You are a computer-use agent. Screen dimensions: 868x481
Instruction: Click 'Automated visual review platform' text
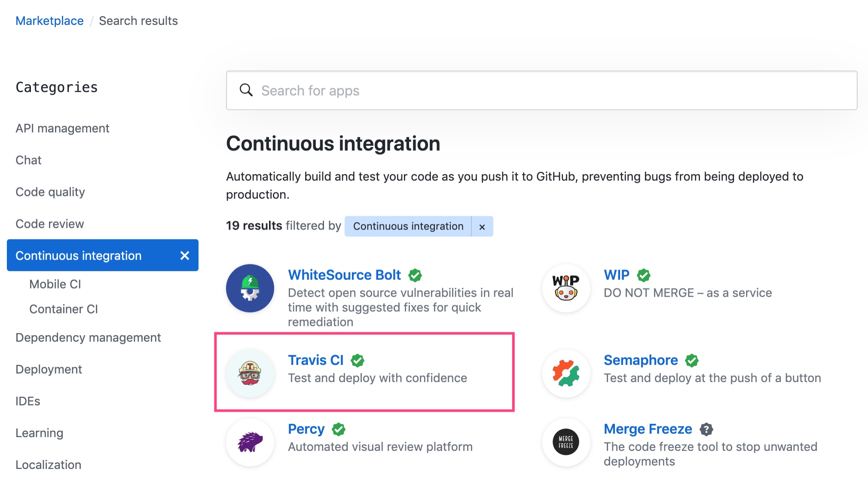pos(380,447)
